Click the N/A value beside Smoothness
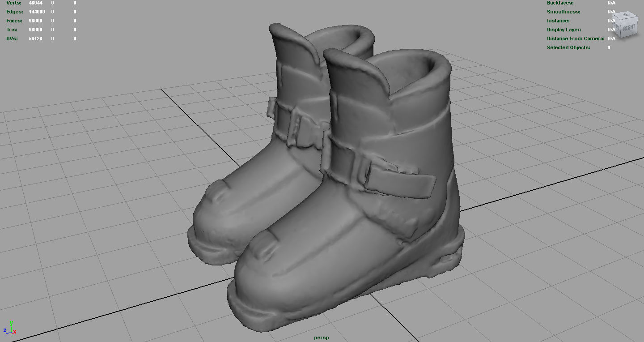Screen dimensions: 644x342 611,12
